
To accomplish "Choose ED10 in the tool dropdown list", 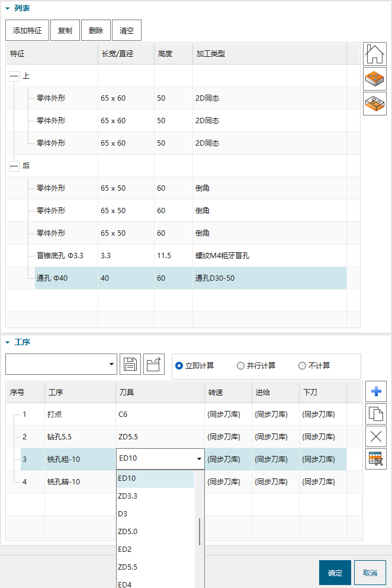I will tap(156, 478).
